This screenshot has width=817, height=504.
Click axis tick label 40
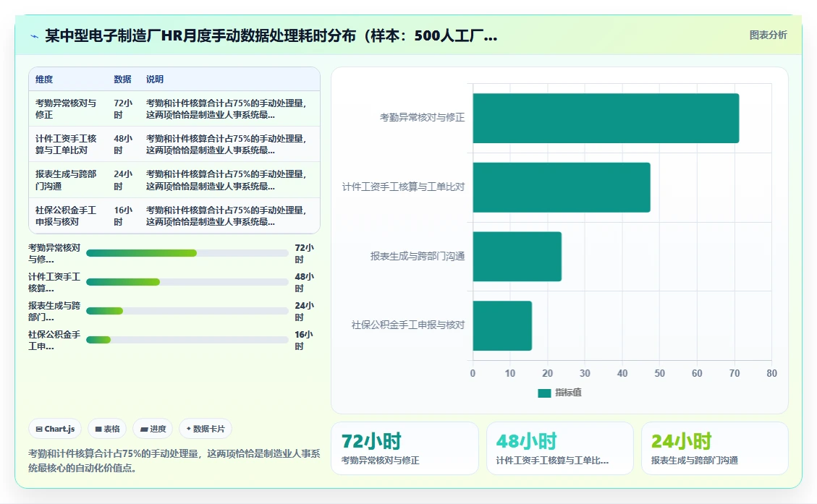[622, 373]
